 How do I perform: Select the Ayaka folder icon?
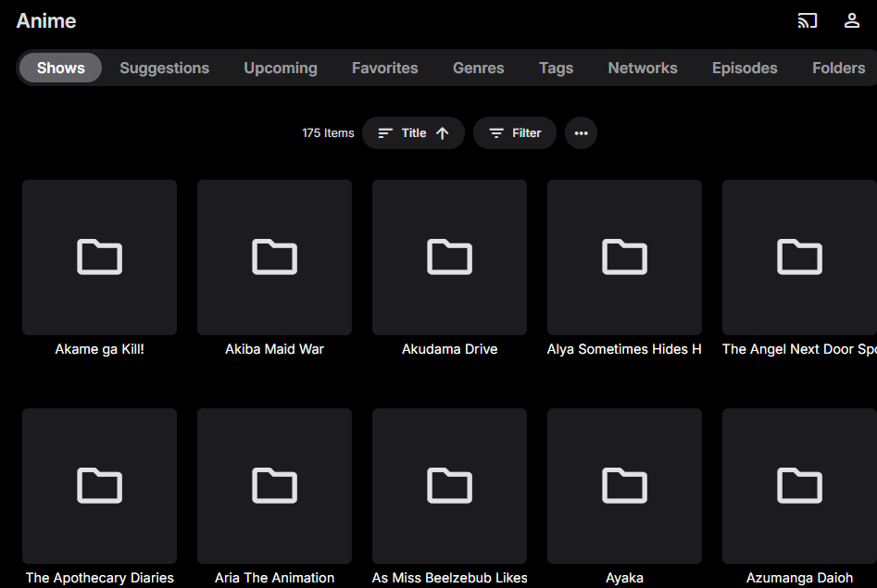pyautogui.click(x=624, y=485)
